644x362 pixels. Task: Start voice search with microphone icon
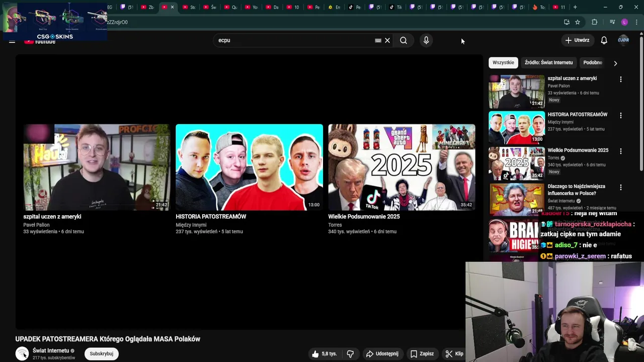(426, 40)
